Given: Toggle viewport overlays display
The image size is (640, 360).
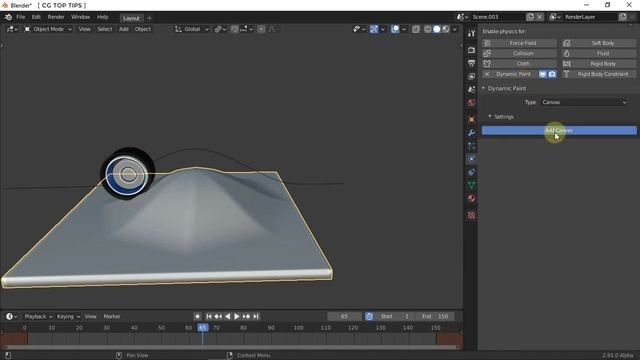Looking at the screenshot, I should pos(395,29).
